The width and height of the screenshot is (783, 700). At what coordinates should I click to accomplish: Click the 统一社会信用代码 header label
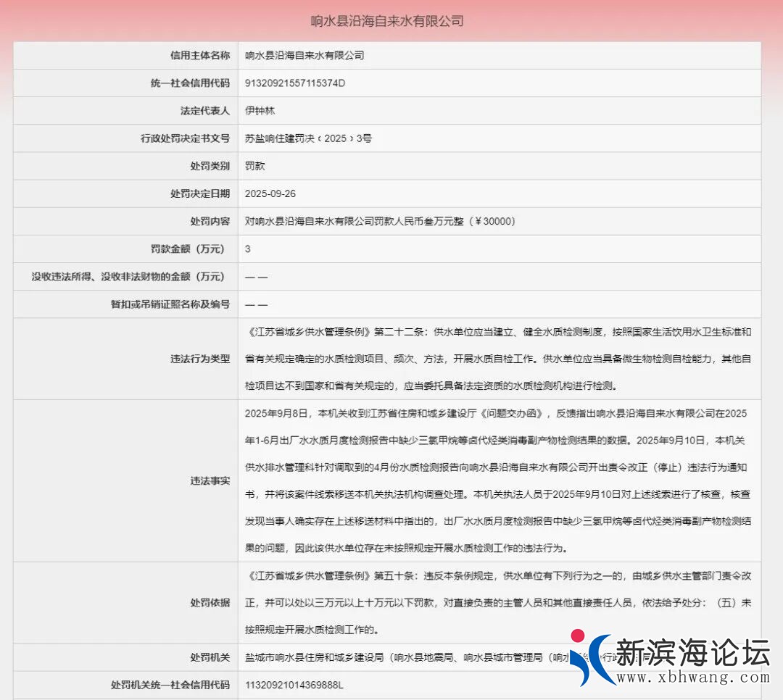coord(185,83)
